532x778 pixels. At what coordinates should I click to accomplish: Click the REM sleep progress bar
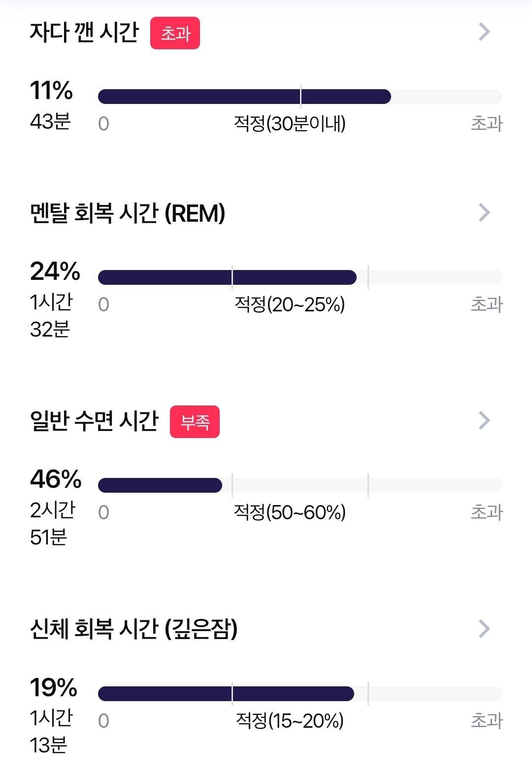click(x=300, y=277)
